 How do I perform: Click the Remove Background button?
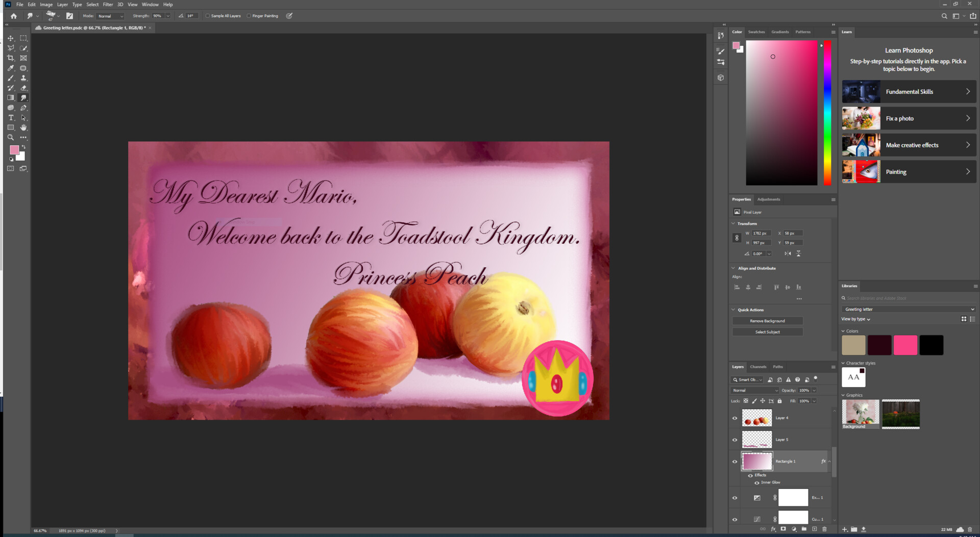point(767,321)
